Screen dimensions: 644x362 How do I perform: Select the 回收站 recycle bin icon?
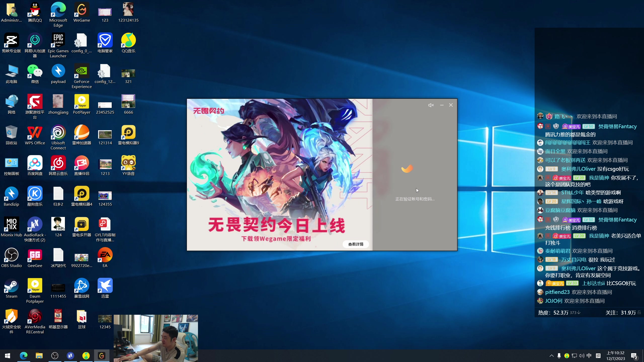coord(12,135)
